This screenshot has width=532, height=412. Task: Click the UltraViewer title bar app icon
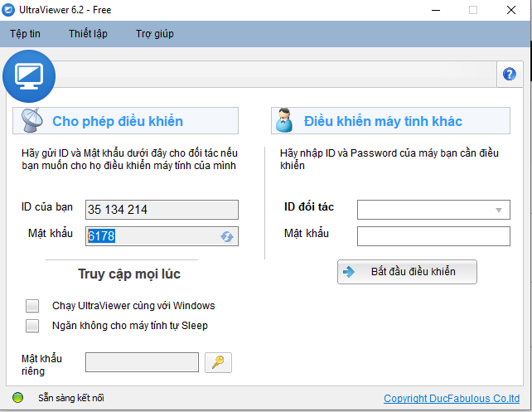tap(8, 10)
